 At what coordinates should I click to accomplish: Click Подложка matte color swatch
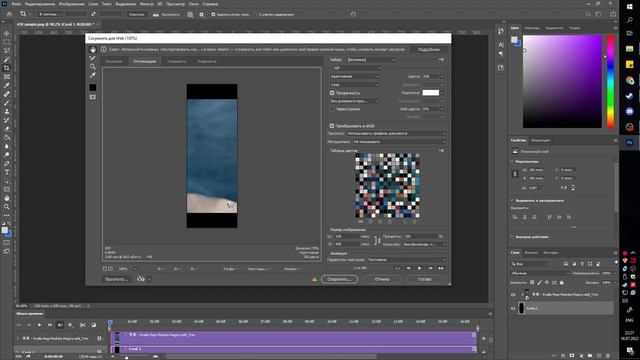coord(431,93)
